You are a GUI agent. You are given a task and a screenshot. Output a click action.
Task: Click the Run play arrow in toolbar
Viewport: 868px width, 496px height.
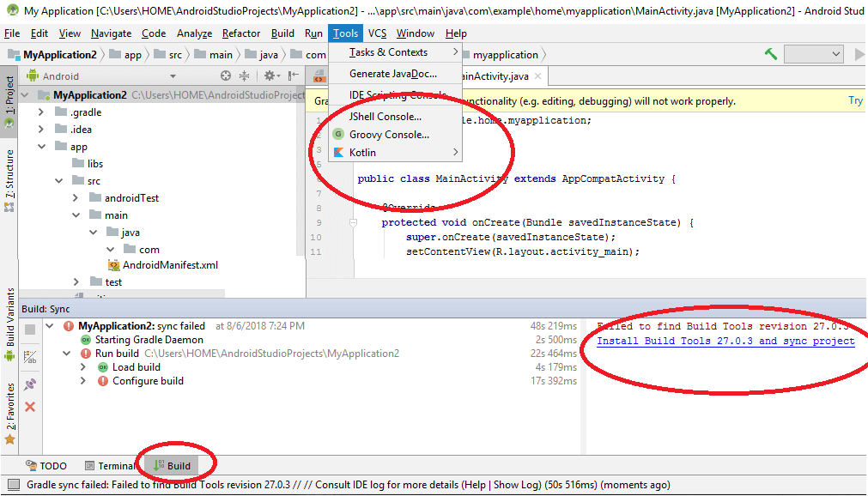859,54
